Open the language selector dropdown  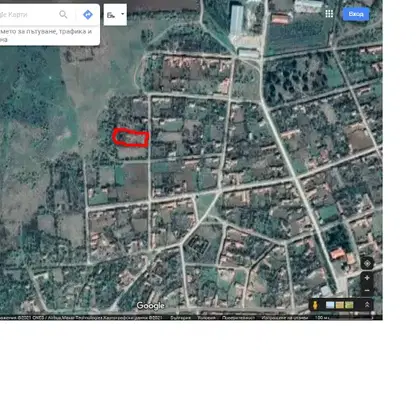[x=115, y=15]
